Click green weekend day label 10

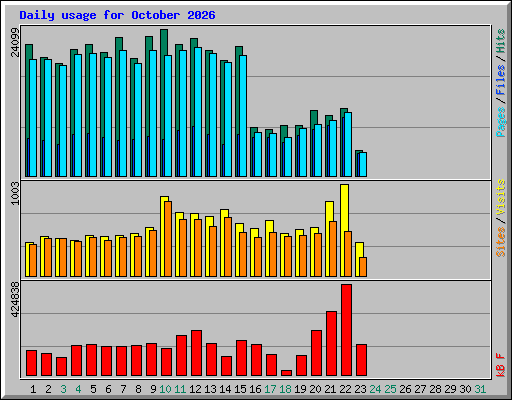[165, 389]
